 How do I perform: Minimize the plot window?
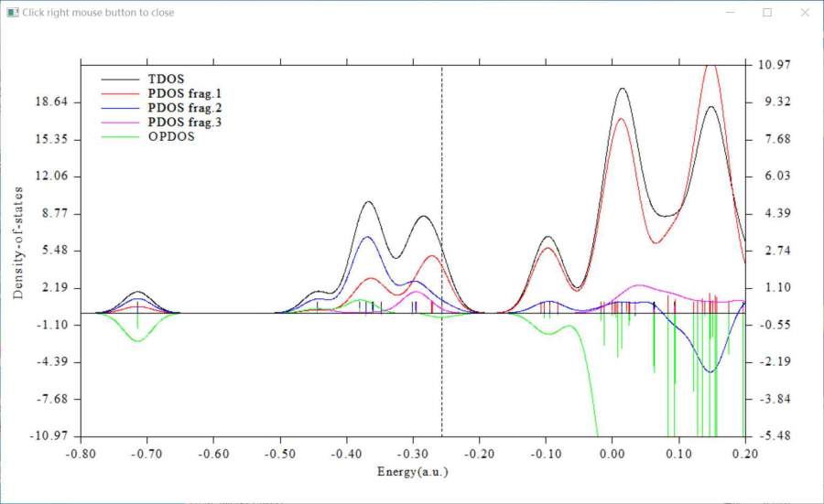tap(731, 13)
